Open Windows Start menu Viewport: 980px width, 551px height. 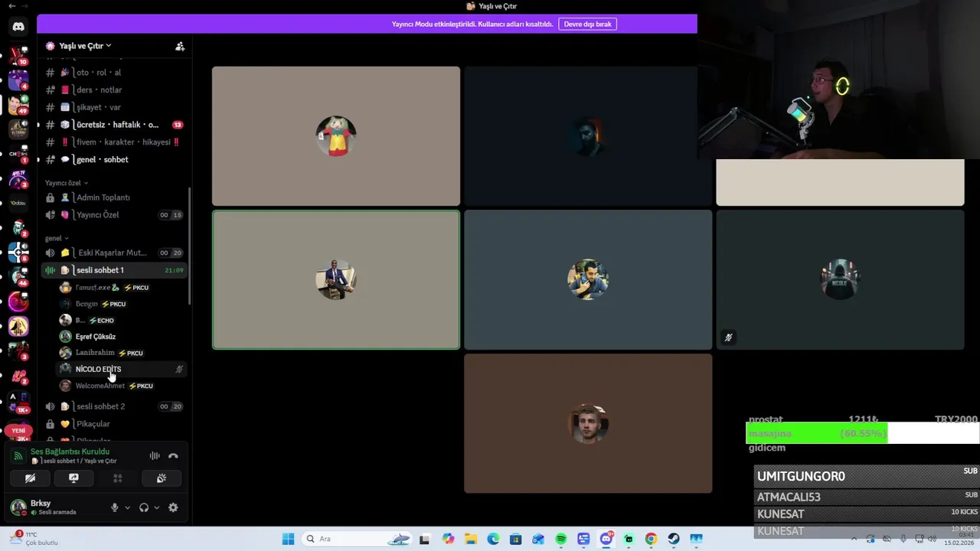288,539
